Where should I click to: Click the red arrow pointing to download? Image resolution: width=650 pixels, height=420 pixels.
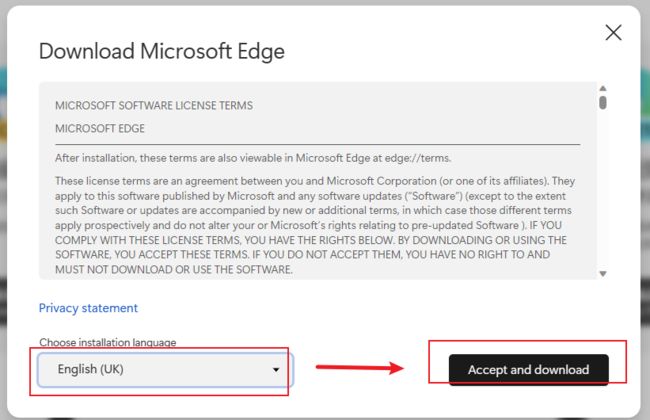[359, 367]
